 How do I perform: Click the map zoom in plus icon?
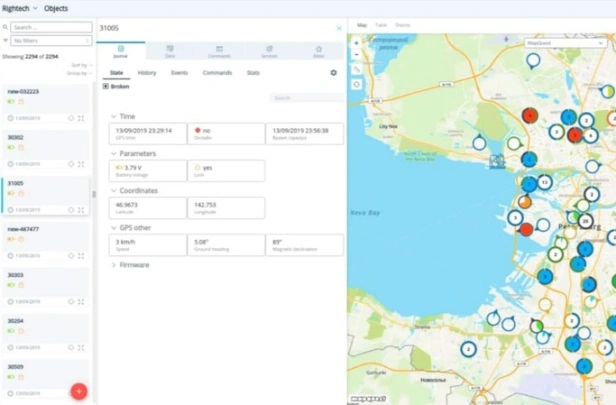click(x=356, y=43)
